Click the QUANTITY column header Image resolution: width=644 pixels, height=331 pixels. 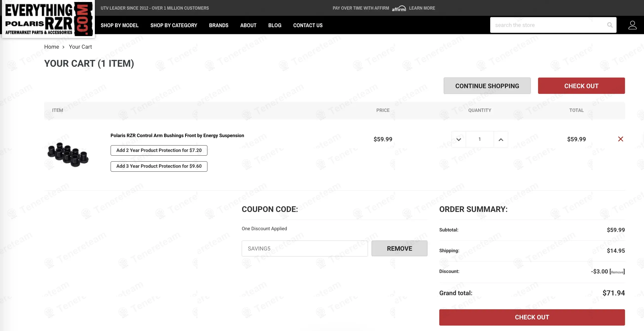(x=480, y=110)
